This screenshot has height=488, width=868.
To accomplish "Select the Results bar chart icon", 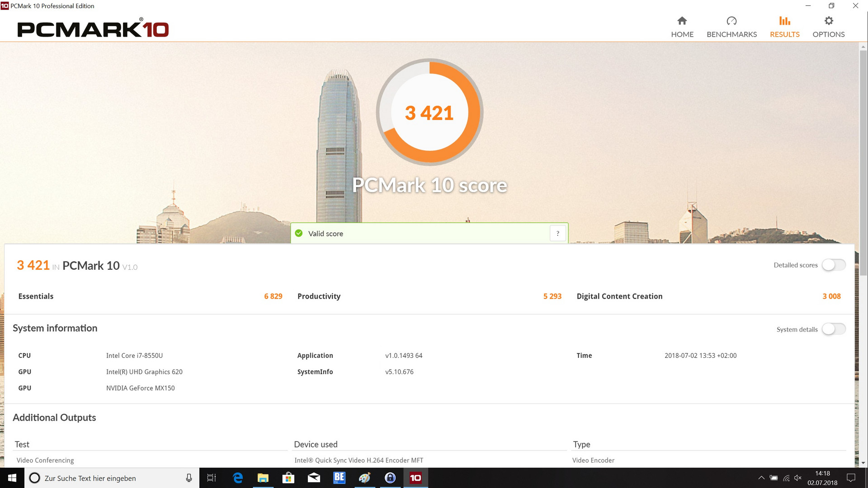I will tap(784, 21).
